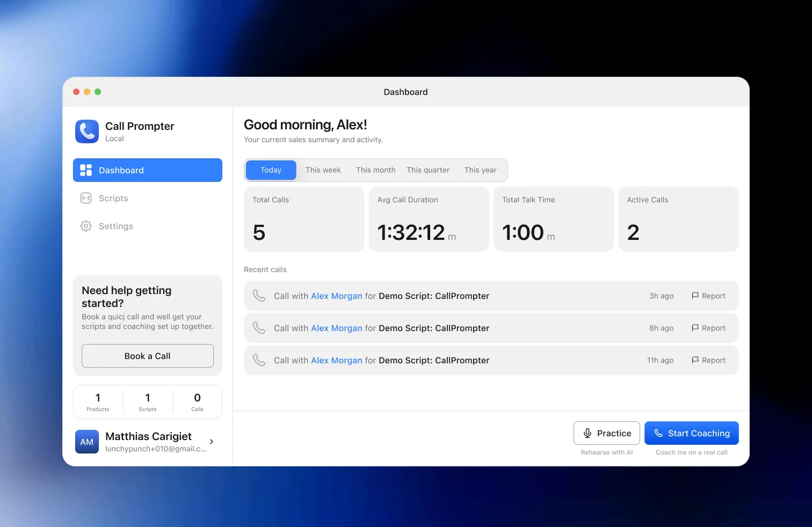Click flag icon on the 3h ago call
Viewport: 812px width, 527px height.
click(695, 296)
